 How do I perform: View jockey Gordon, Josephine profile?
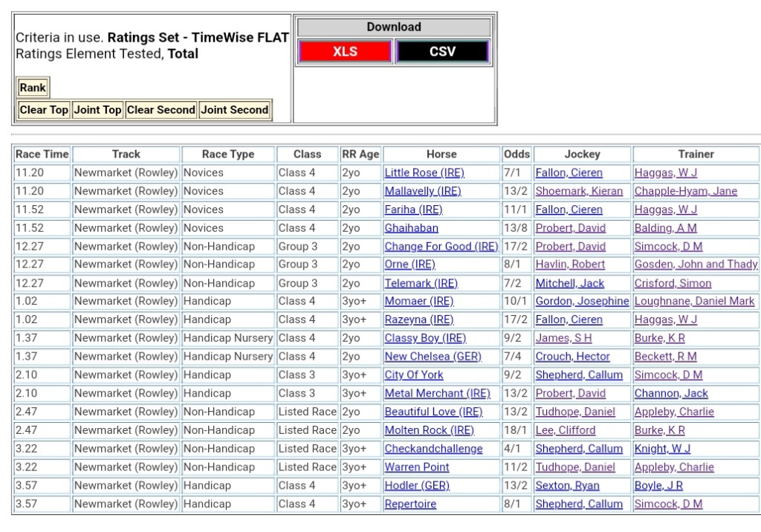click(582, 301)
